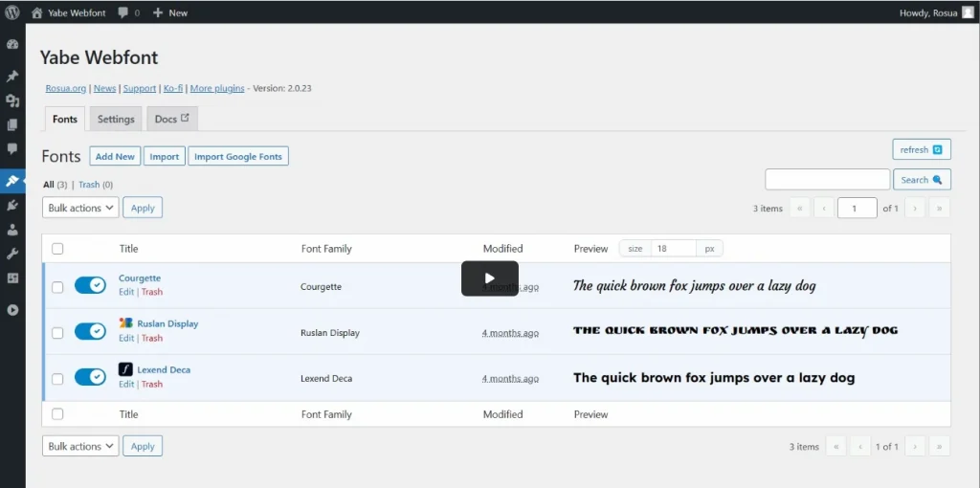Open the Lexend Deca title link
This screenshot has height=488, width=980.
pyautogui.click(x=164, y=369)
